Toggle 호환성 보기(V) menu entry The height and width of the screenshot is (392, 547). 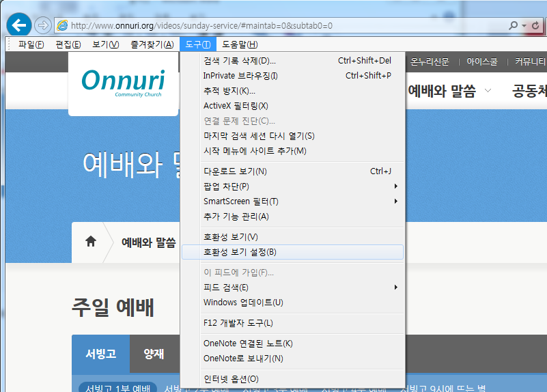(292, 237)
